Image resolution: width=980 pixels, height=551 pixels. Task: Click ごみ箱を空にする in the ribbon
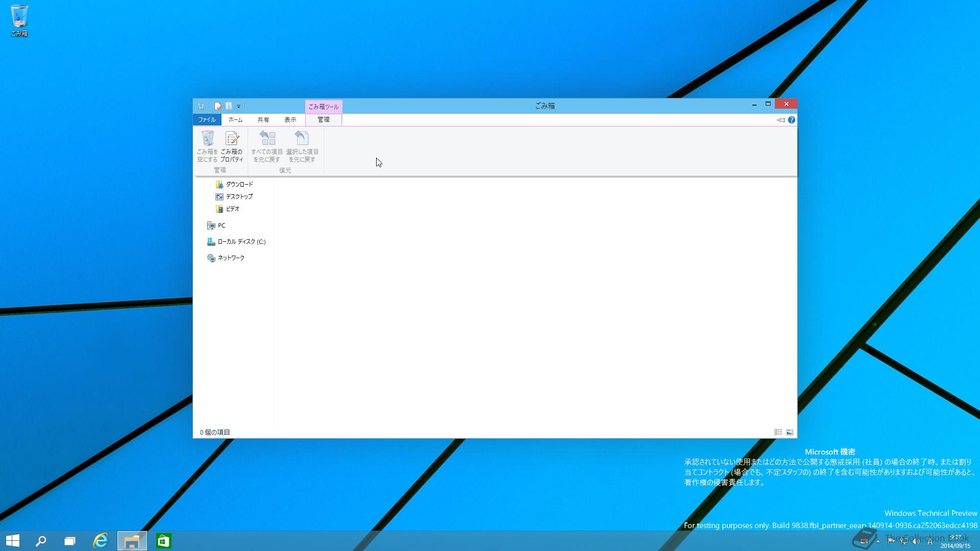click(207, 146)
